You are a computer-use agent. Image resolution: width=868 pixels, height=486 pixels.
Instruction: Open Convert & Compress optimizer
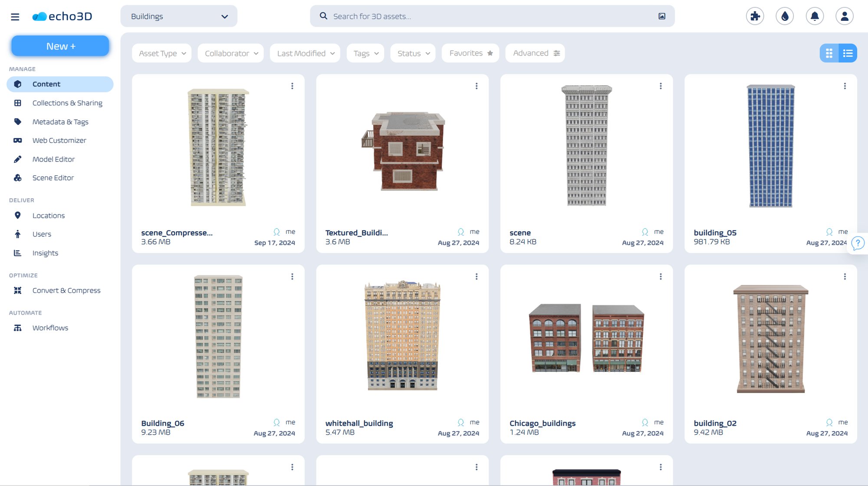[66, 290]
